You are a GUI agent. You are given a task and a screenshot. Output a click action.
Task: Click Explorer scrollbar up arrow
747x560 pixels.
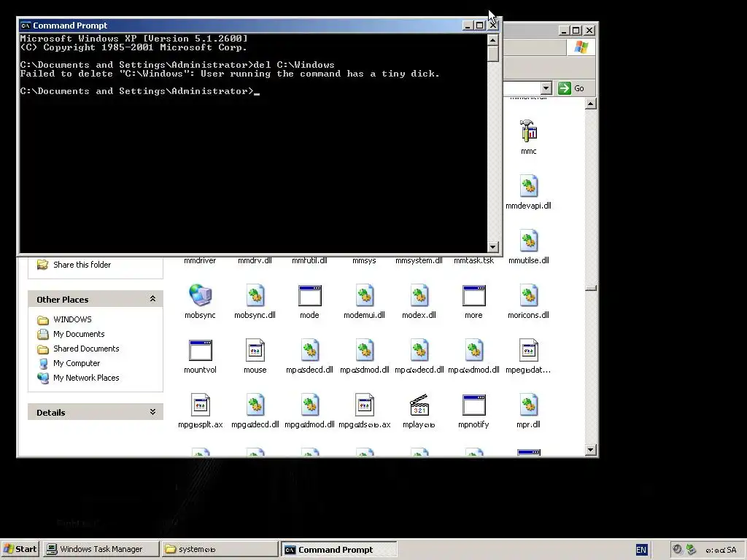click(x=590, y=104)
